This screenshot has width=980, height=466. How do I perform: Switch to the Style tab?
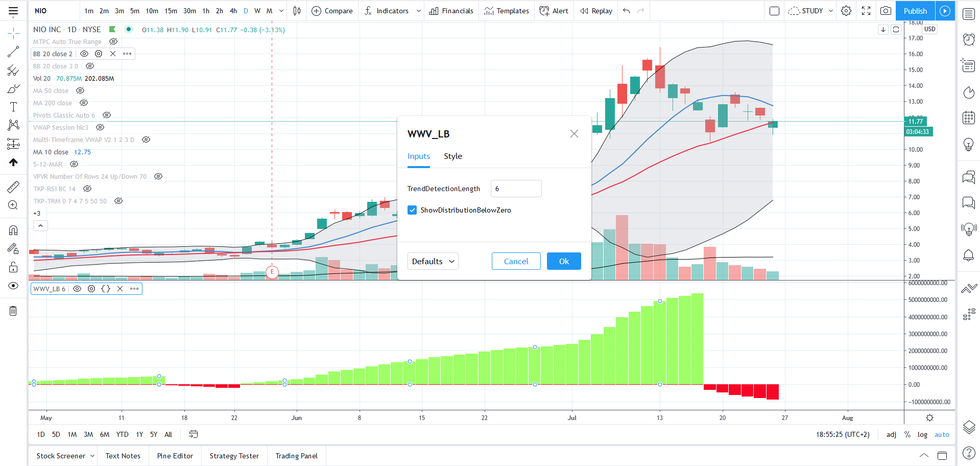pyautogui.click(x=452, y=156)
